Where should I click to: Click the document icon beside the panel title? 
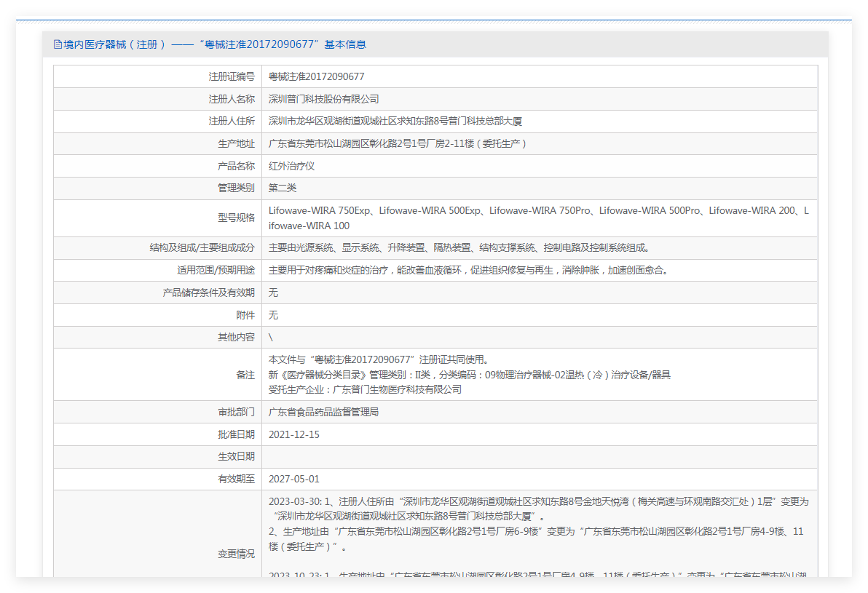(x=58, y=44)
